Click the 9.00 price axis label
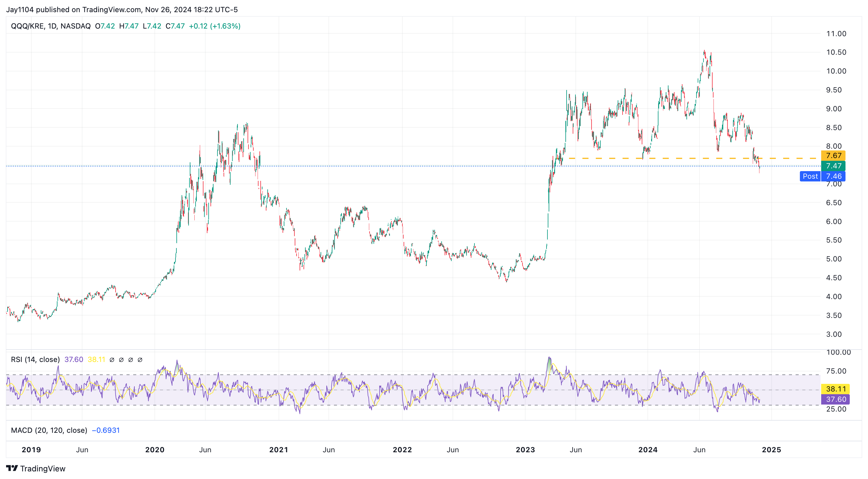The width and height of the screenshot is (868, 479). pos(834,109)
